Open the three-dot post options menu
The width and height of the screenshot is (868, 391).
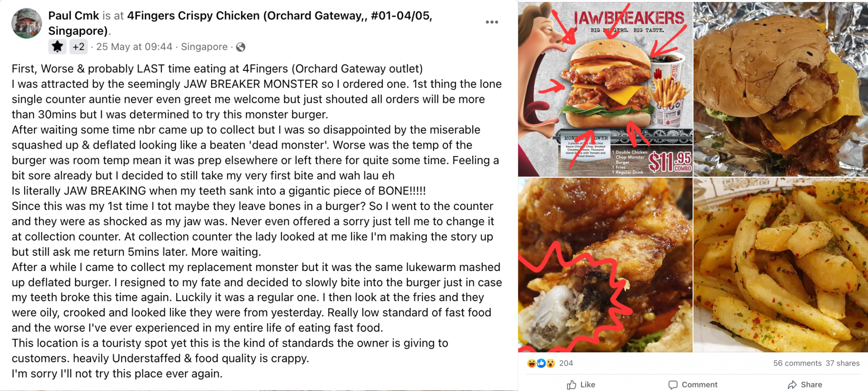tap(492, 22)
